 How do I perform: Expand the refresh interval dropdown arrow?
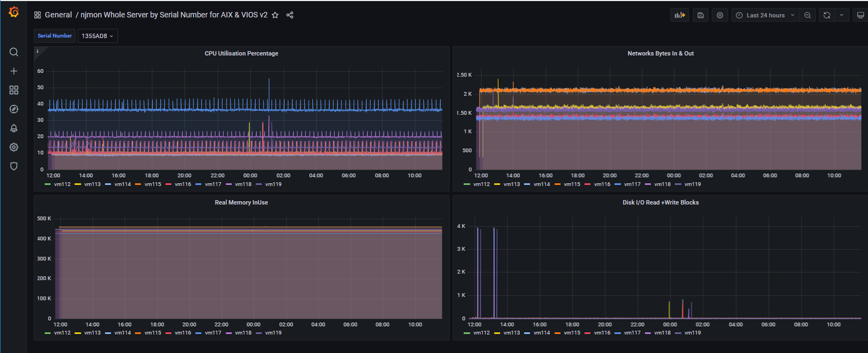coord(841,15)
